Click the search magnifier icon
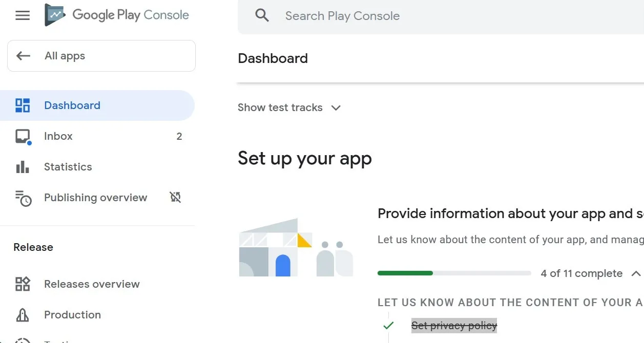 point(262,15)
